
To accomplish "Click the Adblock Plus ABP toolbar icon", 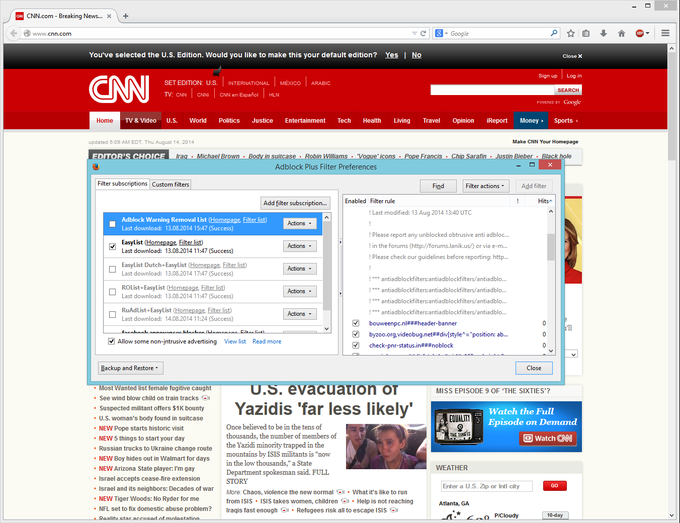I will coord(640,33).
